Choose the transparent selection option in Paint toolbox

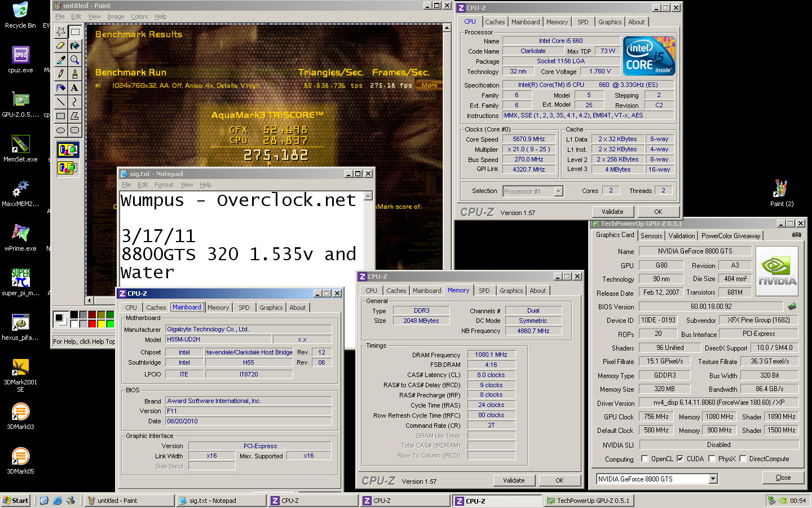tap(68, 168)
